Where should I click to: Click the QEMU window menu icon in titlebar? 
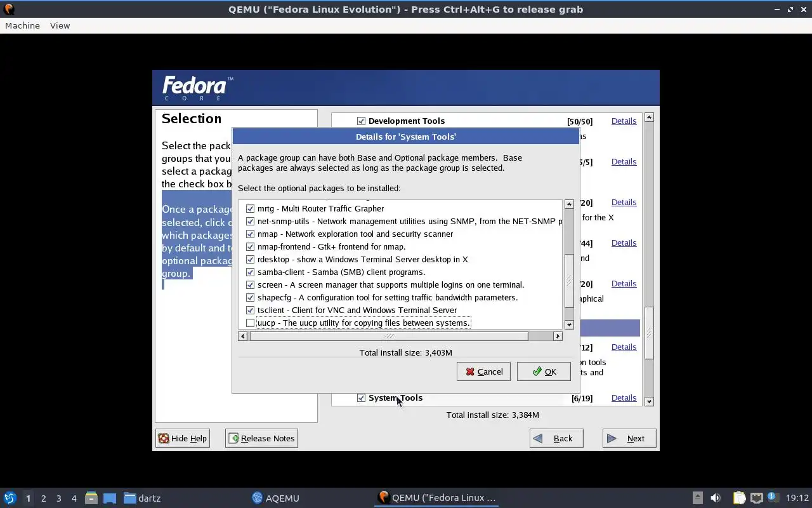pos(9,9)
